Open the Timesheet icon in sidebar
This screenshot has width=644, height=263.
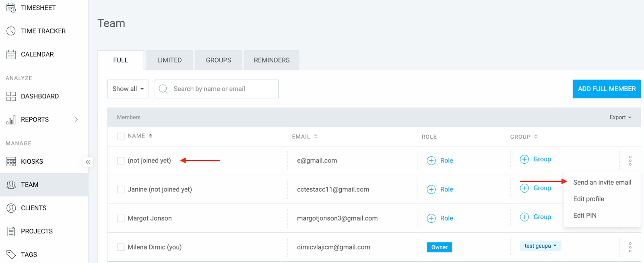(x=11, y=8)
